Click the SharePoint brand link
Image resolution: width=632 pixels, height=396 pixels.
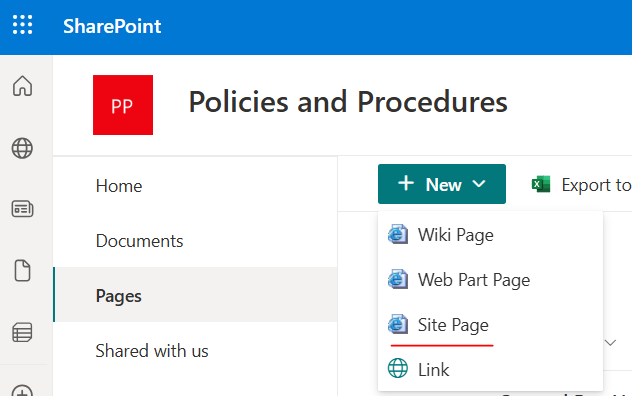coord(112,26)
